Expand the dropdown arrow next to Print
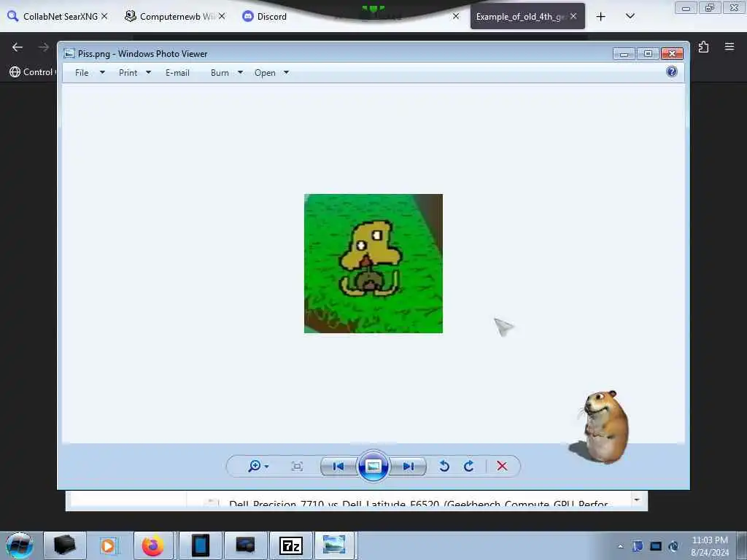The height and width of the screenshot is (560, 747). 148,72
